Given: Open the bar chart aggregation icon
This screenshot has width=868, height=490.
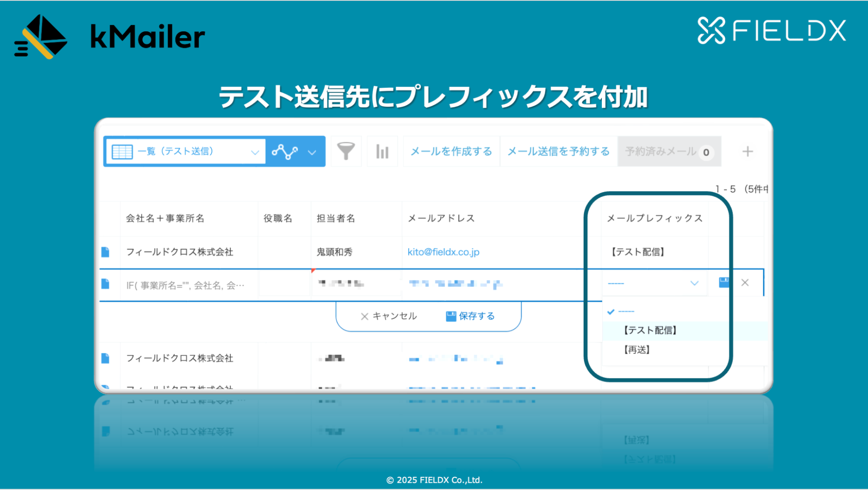Looking at the screenshot, I should click(x=382, y=151).
